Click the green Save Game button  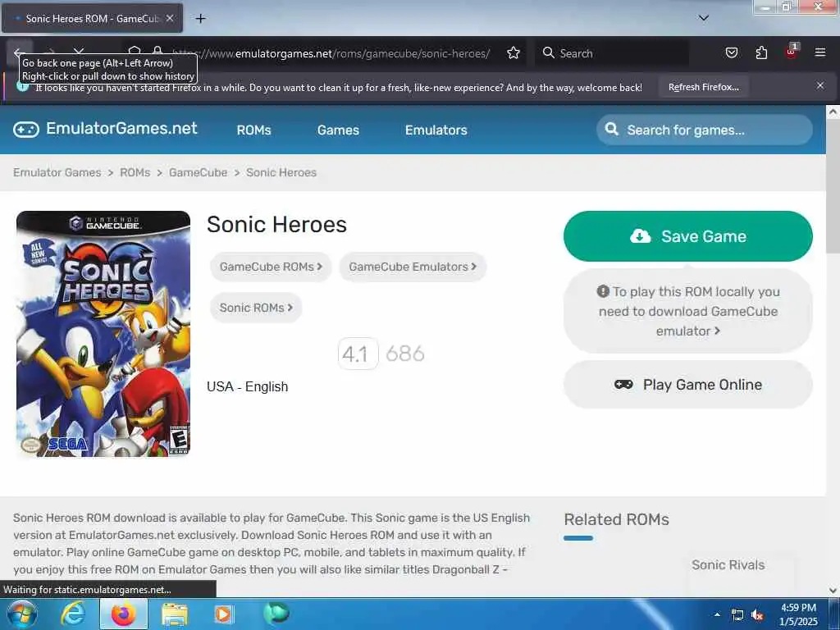688,236
